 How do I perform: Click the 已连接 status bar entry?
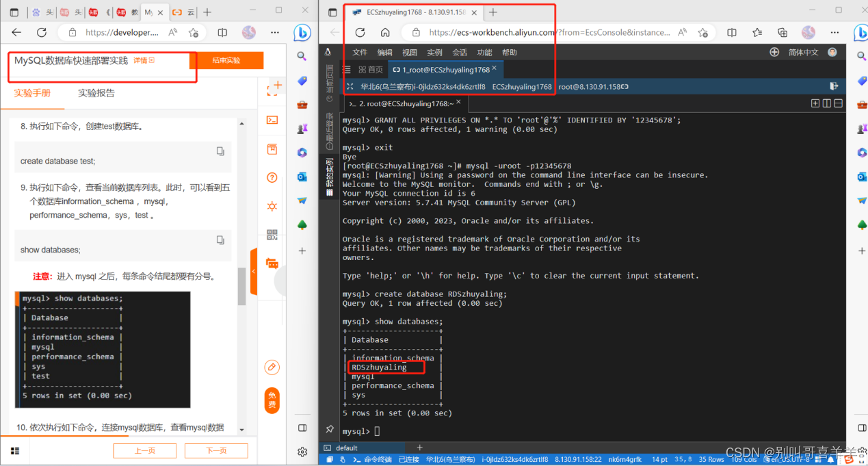click(x=409, y=460)
